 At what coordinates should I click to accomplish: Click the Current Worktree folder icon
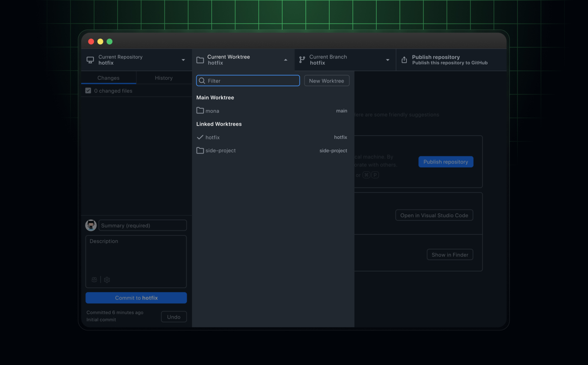click(x=200, y=60)
